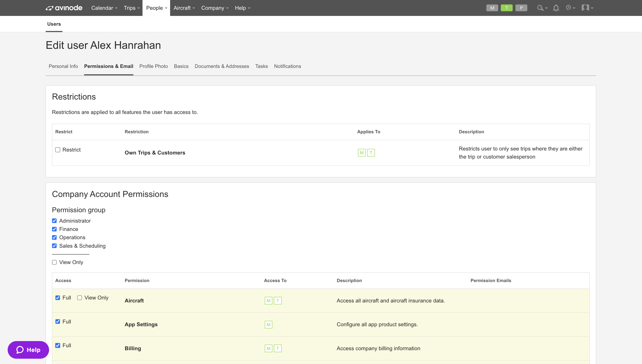Click the M badge in Billing row
The width and height of the screenshot is (642, 364).
pos(268,349)
